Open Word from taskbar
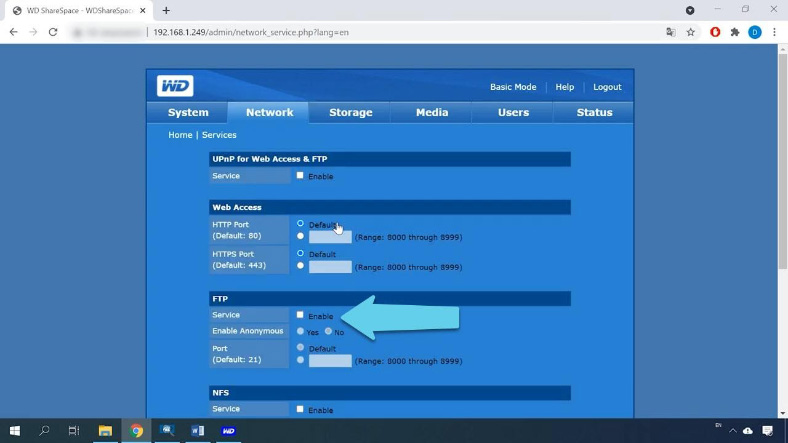The width and height of the screenshot is (788, 443). (x=198, y=430)
